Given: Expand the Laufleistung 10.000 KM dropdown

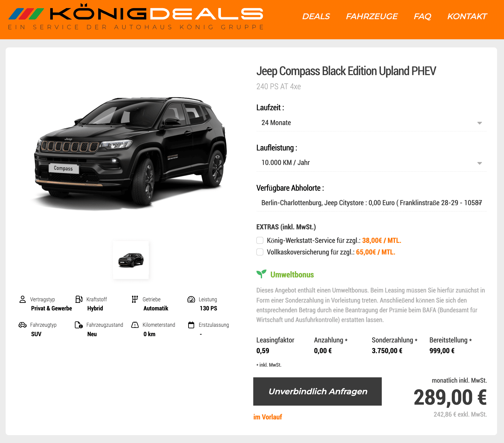Looking at the screenshot, I should (x=372, y=163).
